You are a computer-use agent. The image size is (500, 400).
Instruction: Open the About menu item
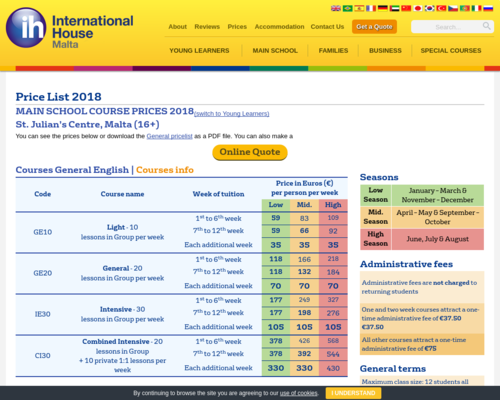point(177,27)
